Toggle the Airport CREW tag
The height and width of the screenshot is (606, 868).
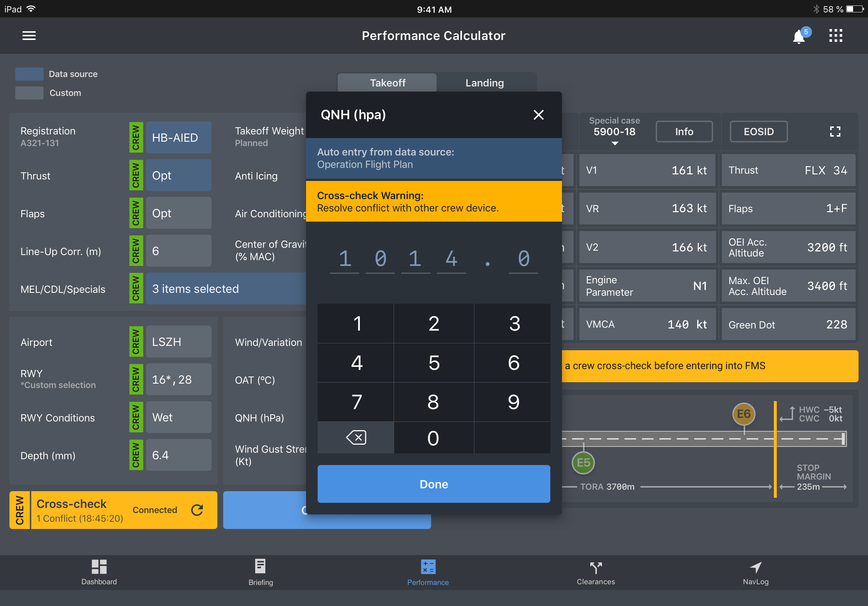[x=136, y=342]
